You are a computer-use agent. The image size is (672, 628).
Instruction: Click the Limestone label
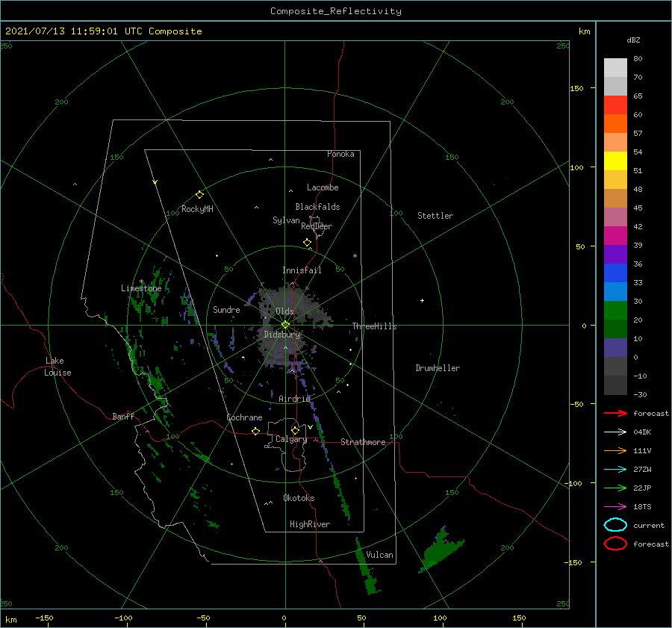141,288
